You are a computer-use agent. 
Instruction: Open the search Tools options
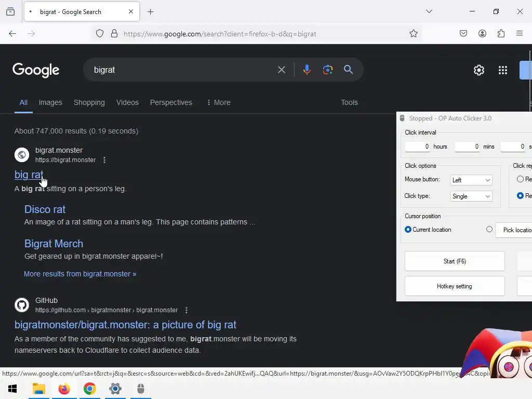click(349, 102)
